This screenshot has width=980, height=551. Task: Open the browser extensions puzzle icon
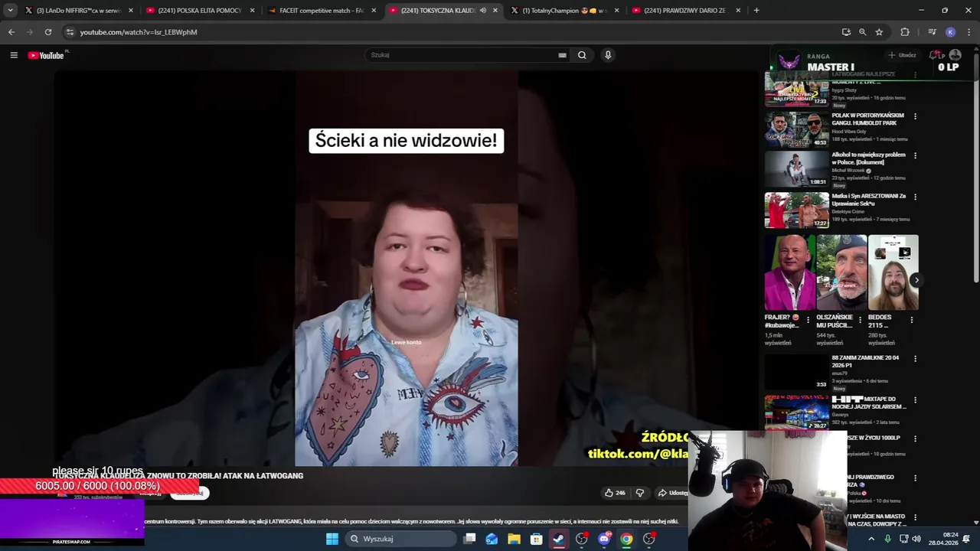(x=905, y=32)
